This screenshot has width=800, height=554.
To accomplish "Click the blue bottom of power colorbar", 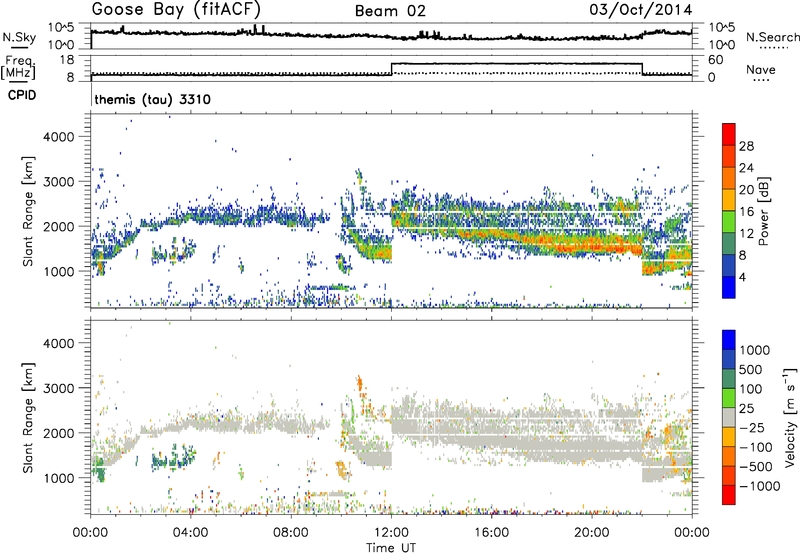I will pyautogui.click(x=729, y=288).
